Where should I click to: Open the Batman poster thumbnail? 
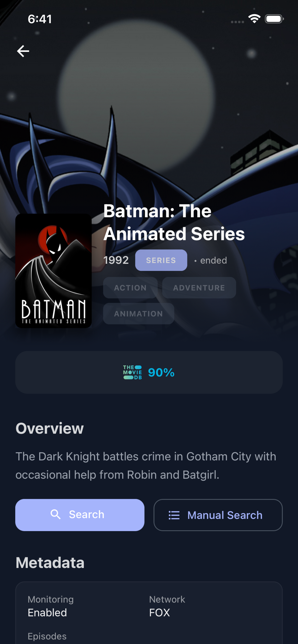point(53,271)
